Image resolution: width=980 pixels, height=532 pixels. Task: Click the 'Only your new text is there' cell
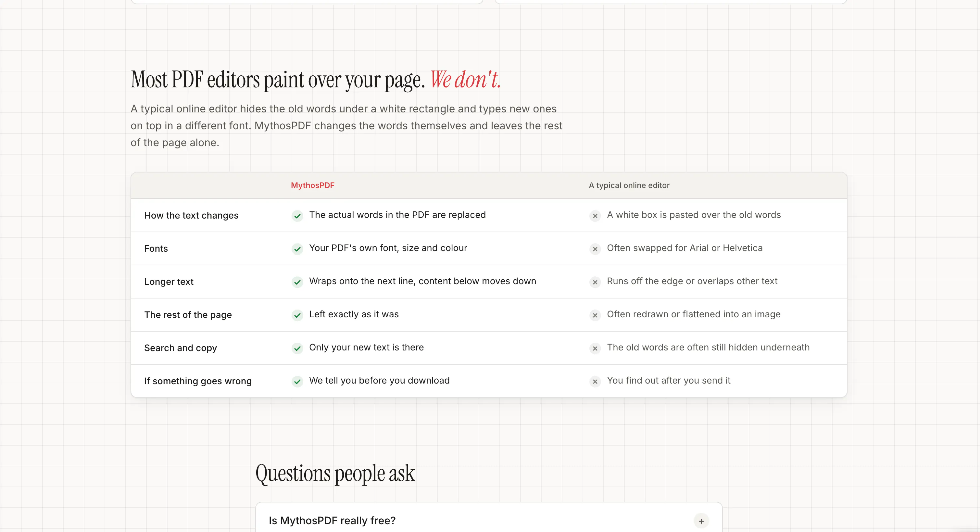(x=366, y=347)
